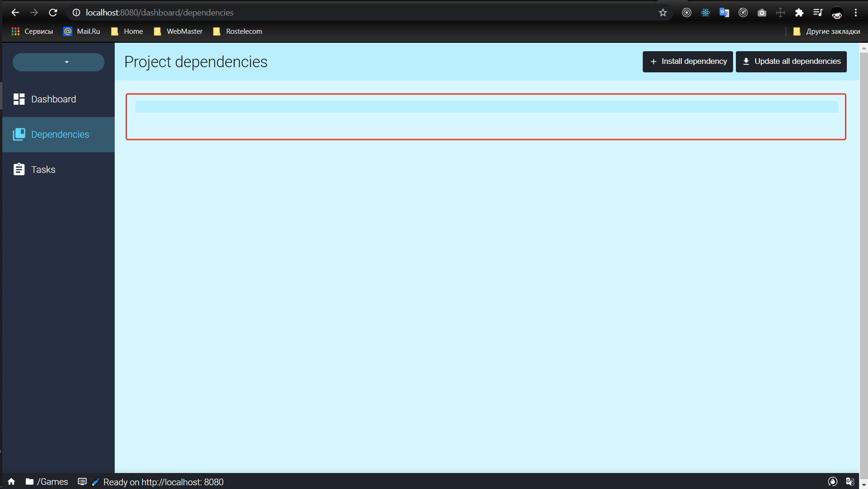Click the Dependencies collections icon
This screenshot has width=868, height=489.
19,134
